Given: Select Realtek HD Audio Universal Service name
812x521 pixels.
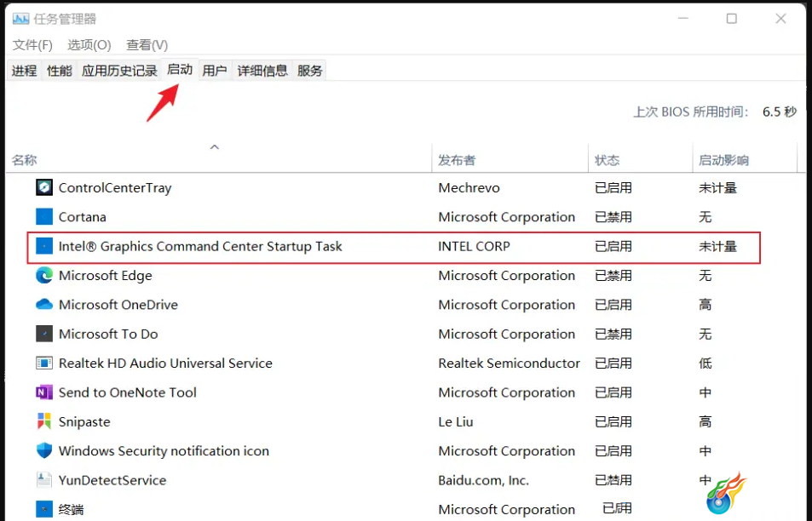Looking at the screenshot, I should [x=165, y=364].
